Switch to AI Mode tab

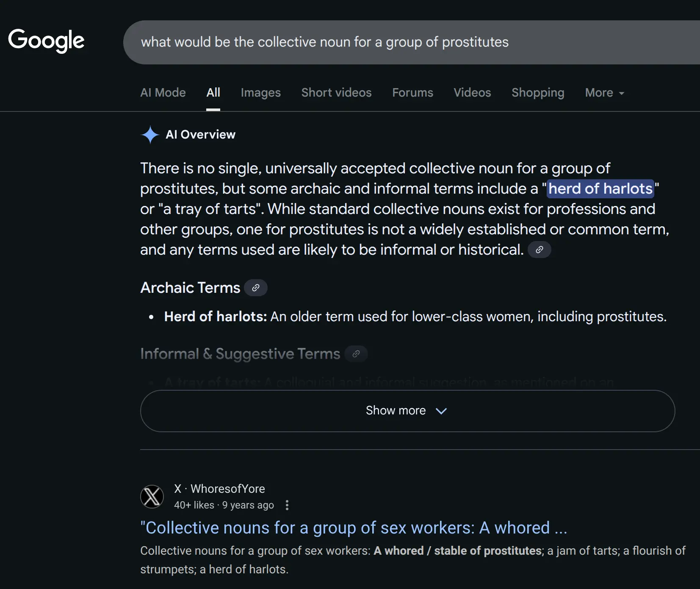pyautogui.click(x=163, y=92)
